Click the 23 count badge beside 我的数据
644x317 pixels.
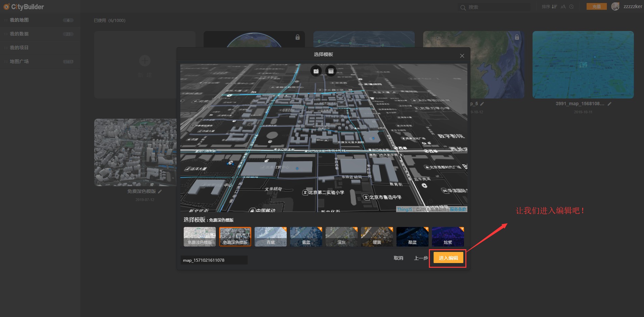tap(68, 34)
